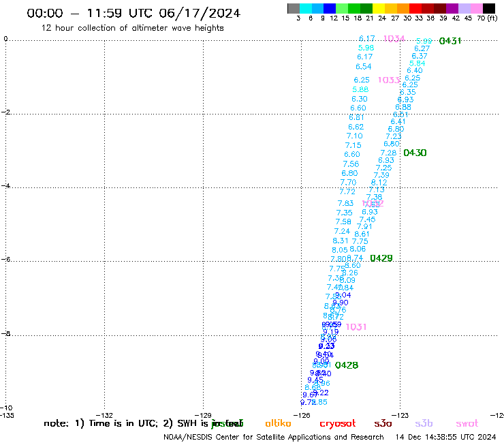Click the -126 longitude axis label
Image resolution: width=504 pixels, height=443 pixels.
[x=302, y=415]
